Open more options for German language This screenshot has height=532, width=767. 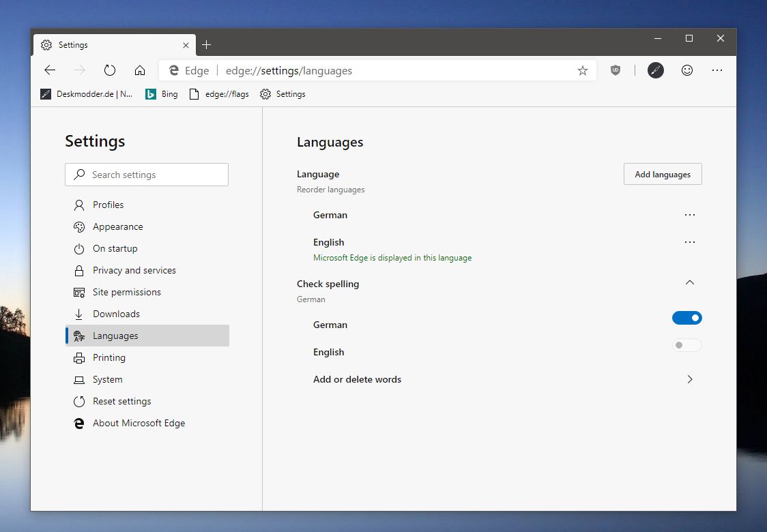pos(690,215)
